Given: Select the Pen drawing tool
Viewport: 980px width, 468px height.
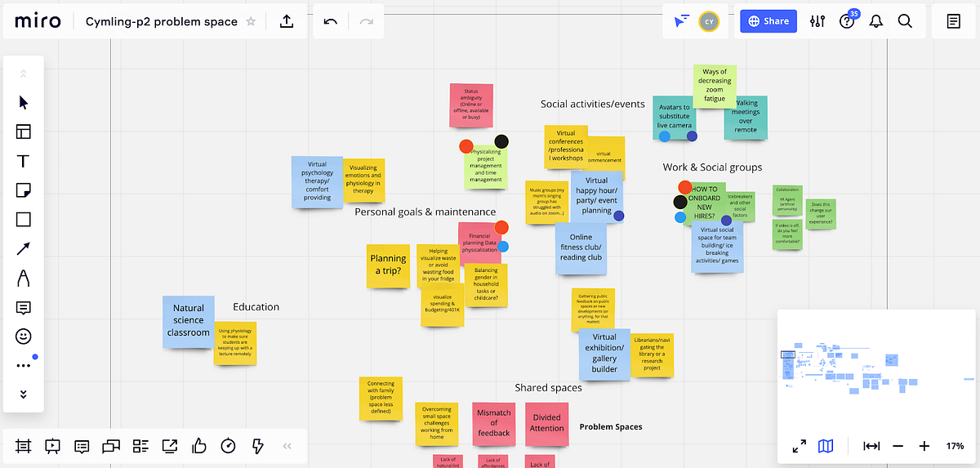Looking at the screenshot, I should 24,279.
